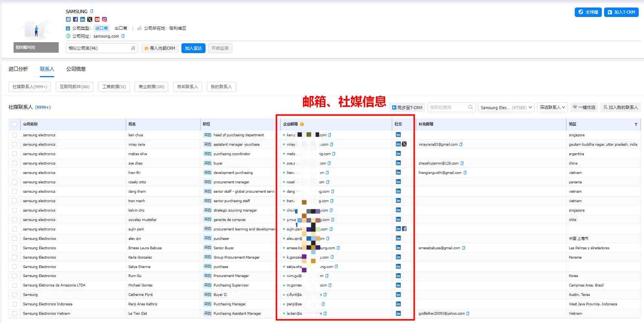Screen dimensions: 644x323
Task: Open vinay rana's X profile icon
Action: point(404,144)
